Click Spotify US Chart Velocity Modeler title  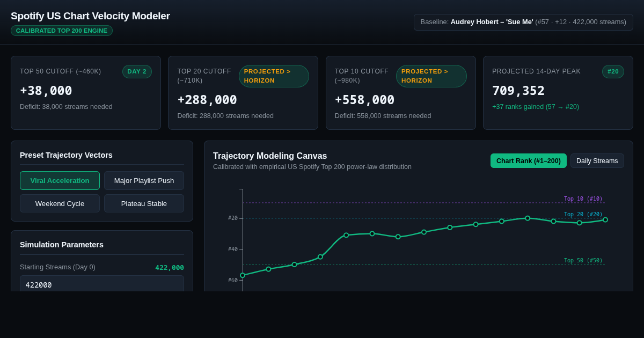click(x=90, y=16)
